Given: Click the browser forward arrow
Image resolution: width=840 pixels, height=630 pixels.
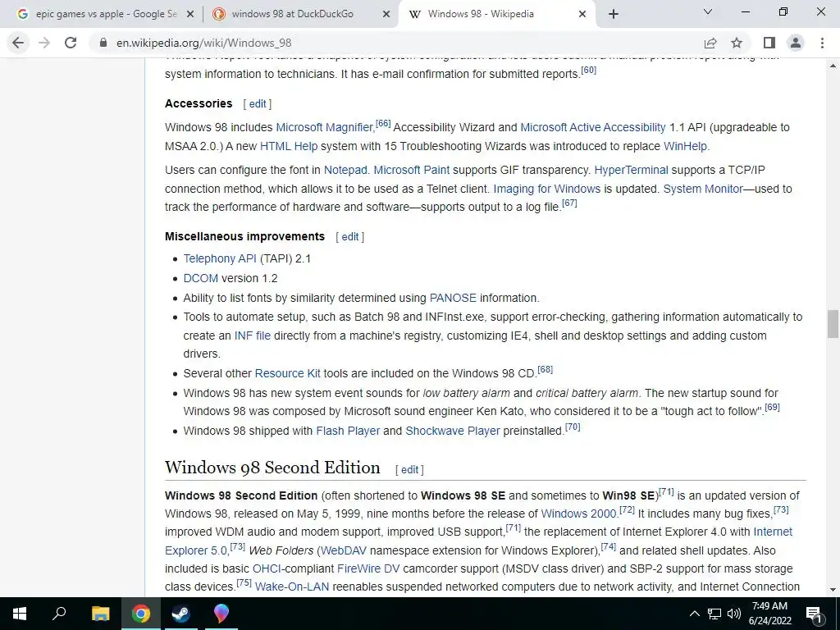Looking at the screenshot, I should coord(44,43).
